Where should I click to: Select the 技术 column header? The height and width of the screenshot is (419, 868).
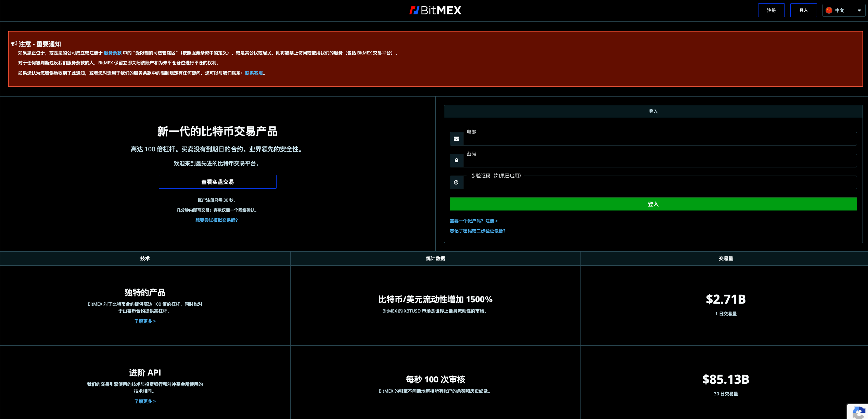coord(145,258)
